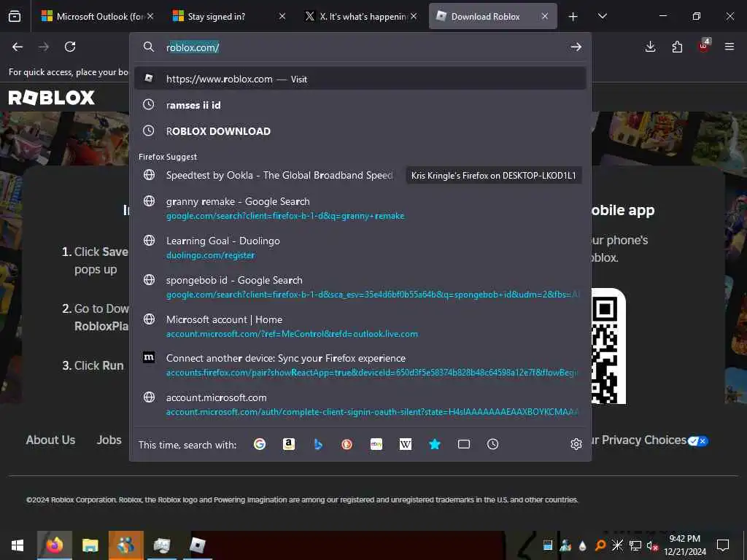The image size is (747, 560).
Task: Search this time with DuckDuckGo
Action: click(x=347, y=444)
